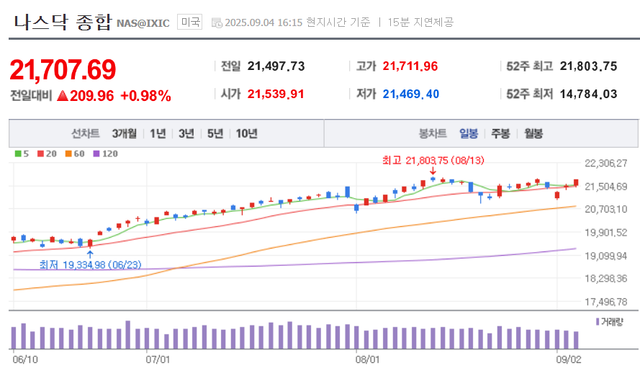Click the 나스닥 종합 title
This screenshot has height=379, width=640.
point(62,22)
